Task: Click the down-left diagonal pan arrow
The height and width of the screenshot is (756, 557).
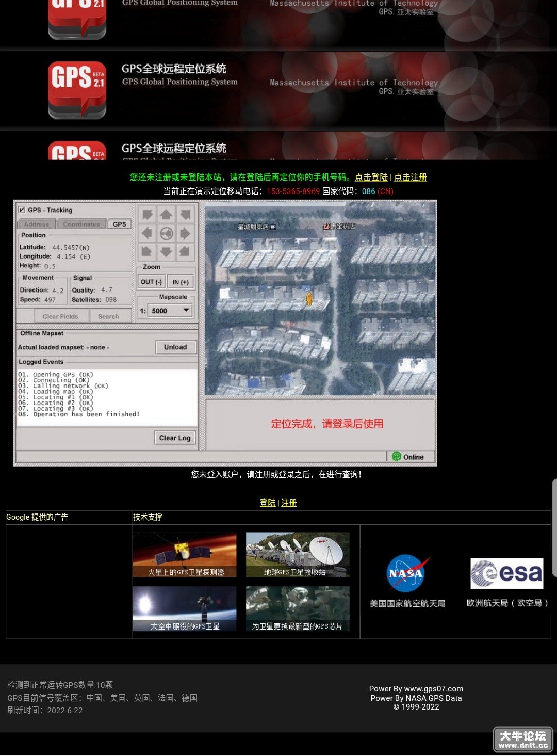Action: click(x=148, y=252)
